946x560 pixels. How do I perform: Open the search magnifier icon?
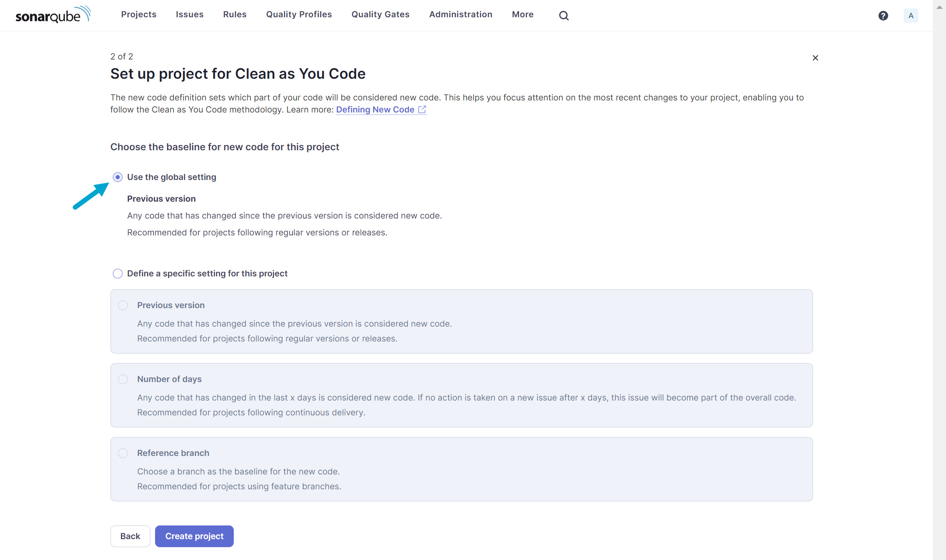pyautogui.click(x=564, y=16)
